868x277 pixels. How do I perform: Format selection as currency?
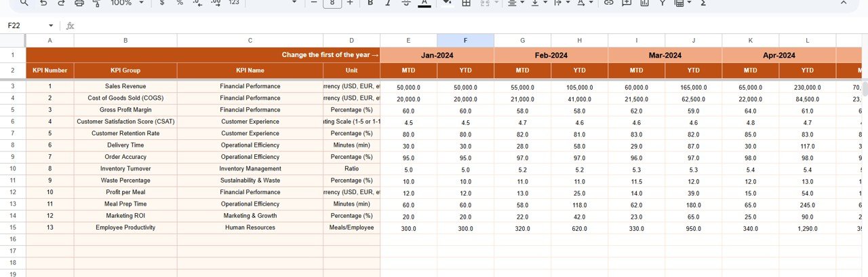(161, 3)
